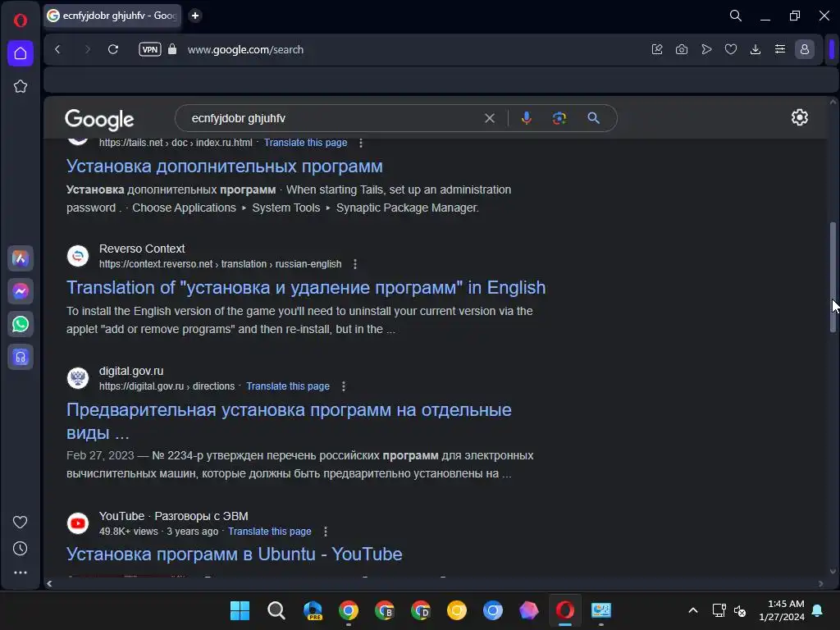The image size is (840, 630).
Task: Launch Edge PRE from taskbar
Action: (x=313, y=610)
